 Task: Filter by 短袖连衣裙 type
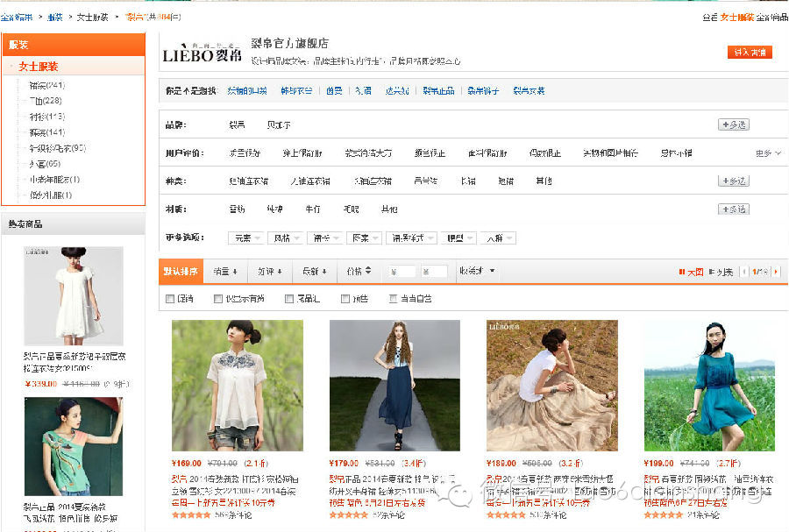pos(249,181)
